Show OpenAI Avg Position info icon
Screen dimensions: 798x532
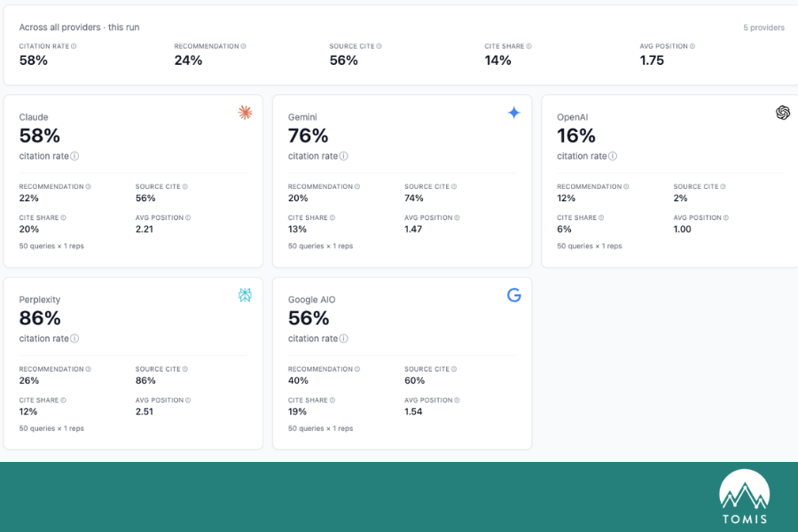tap(726, 218)
